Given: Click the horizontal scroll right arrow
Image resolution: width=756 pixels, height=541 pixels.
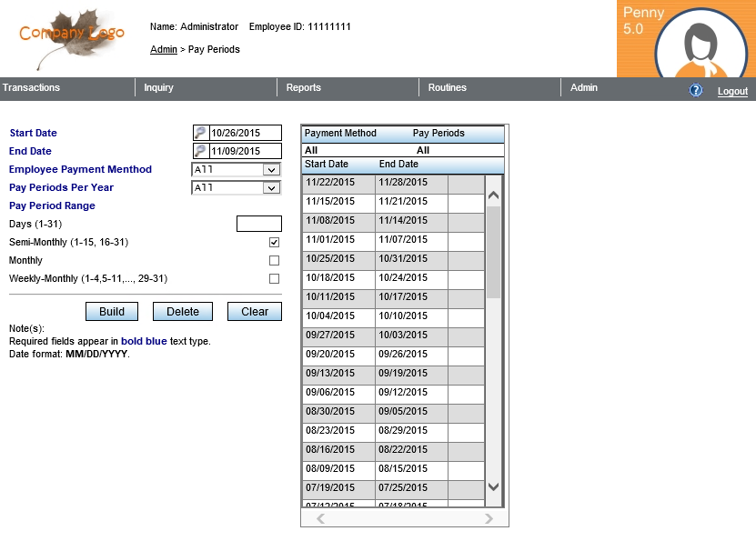Looking at the screenshot, I should pyautogui.click(x=489, y=518).
